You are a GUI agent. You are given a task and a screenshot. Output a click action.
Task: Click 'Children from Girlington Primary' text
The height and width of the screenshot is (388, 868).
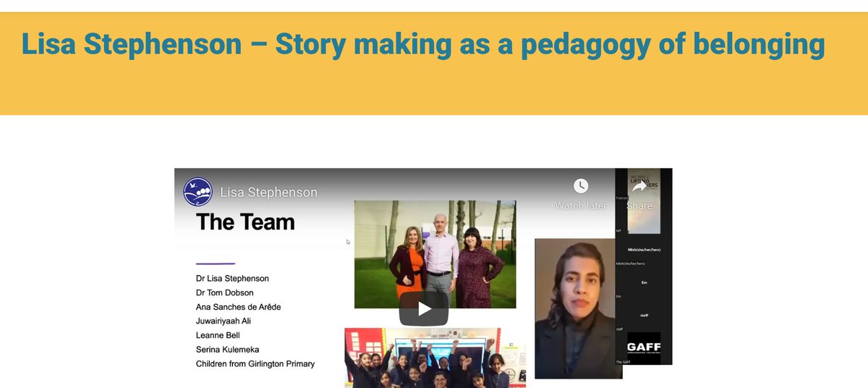pos(255,364)
